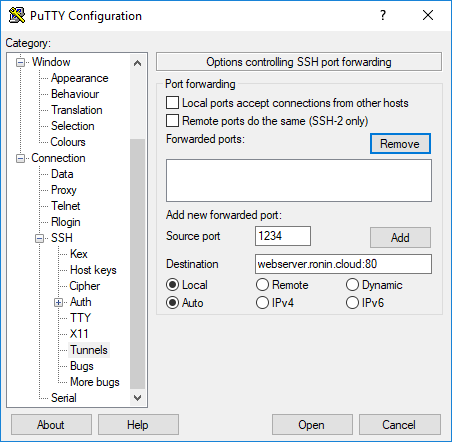Click the question mark help icon
Screen dimensions: 452x442
[383, 15]
